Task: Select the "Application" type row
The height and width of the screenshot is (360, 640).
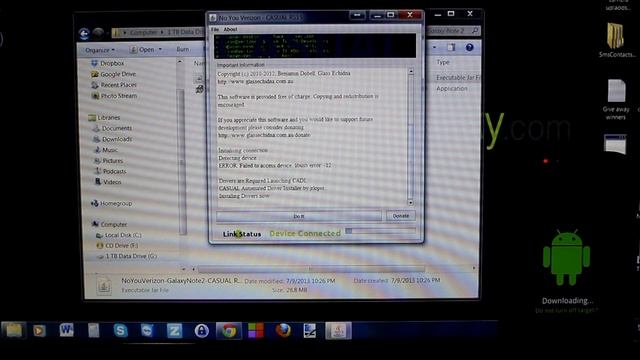Action: (451, 89)
